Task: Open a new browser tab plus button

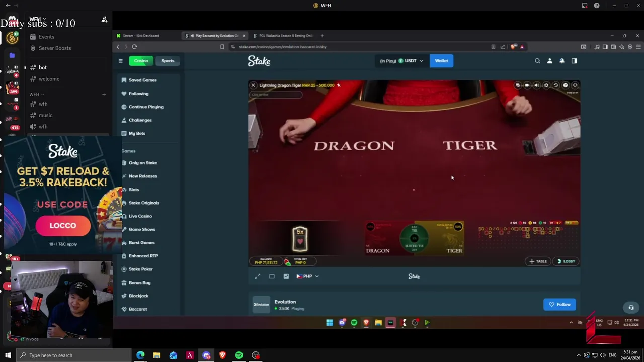Action: (x=323, y=36)
